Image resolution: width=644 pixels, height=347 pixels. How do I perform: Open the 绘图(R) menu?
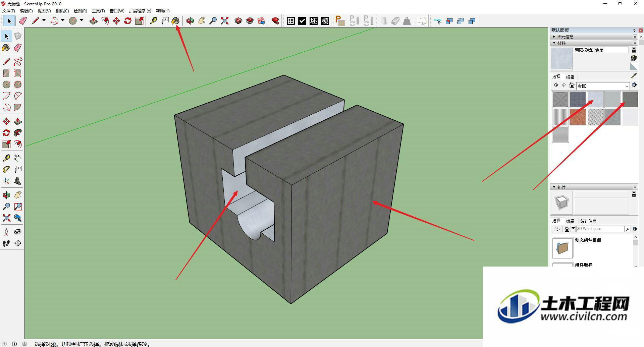click(x=80, y=11)
